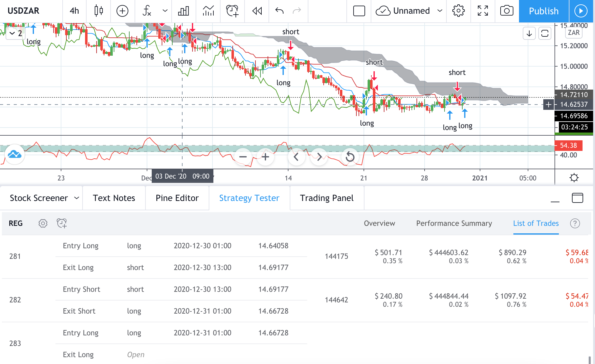Maximize the bottom panel
The width and height of the screenshot is (595, 364).
point(578,198)
